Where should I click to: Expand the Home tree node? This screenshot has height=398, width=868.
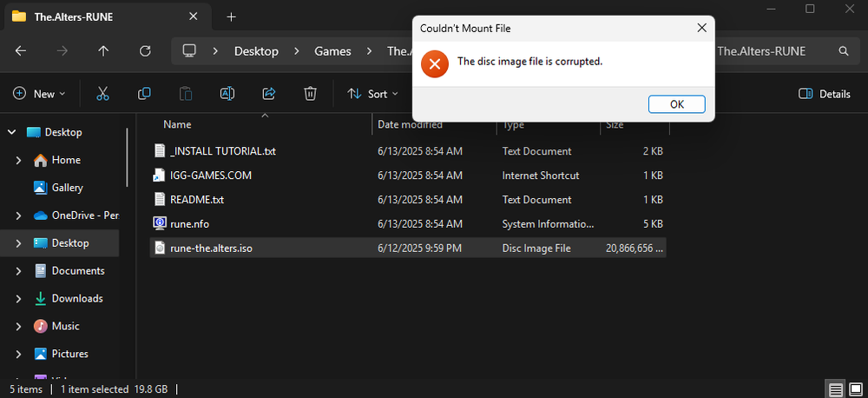pos(19,160)
